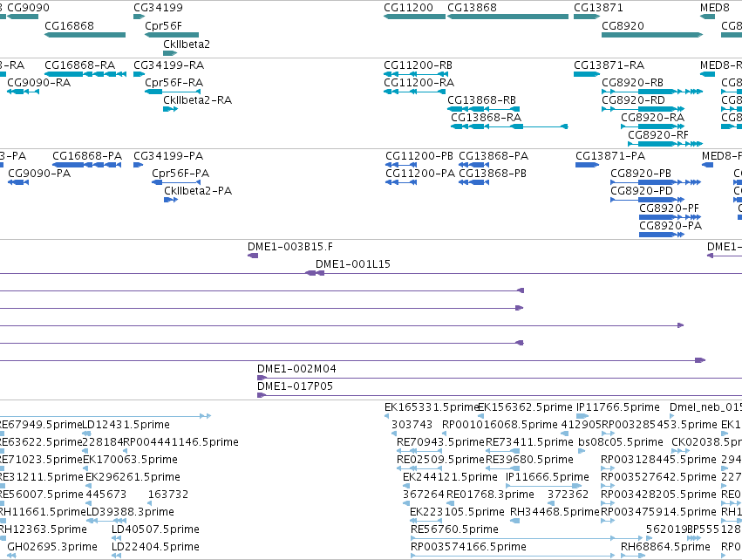This screenshot has height=560, width=742.
Task: Select transcript CG11200-RA
Action: coord(414,92)
